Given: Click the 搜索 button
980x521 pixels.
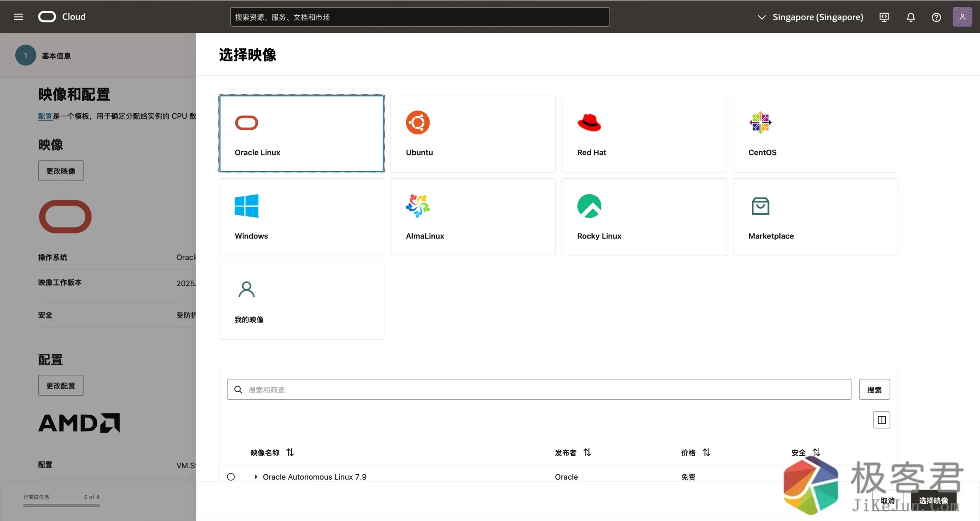Looking at the screenshot, I should [x=874, y=389].
